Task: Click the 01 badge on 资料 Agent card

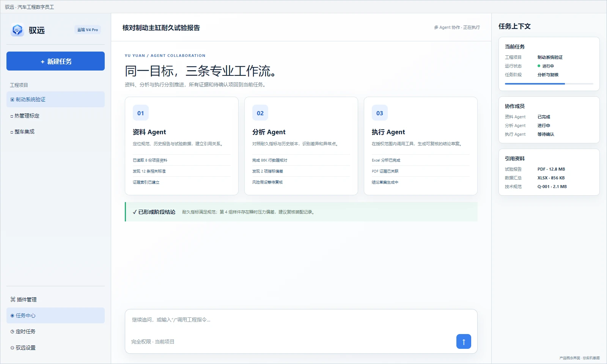Action: coord(141,113)
